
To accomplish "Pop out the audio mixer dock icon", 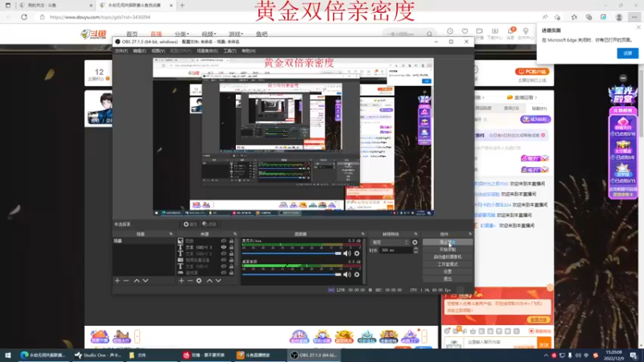I will coord(363,234).
